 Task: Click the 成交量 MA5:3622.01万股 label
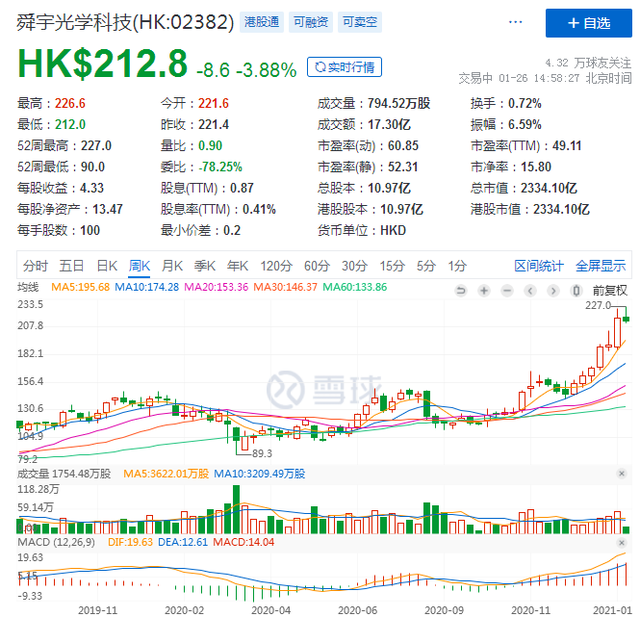tap(166, 474)
